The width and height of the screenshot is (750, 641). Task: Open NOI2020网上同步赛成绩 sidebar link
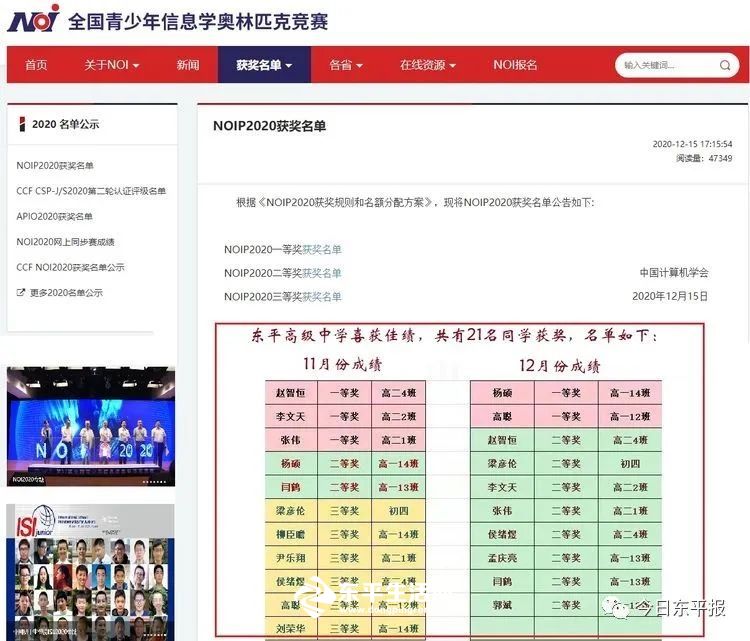(x=65, y=242)
